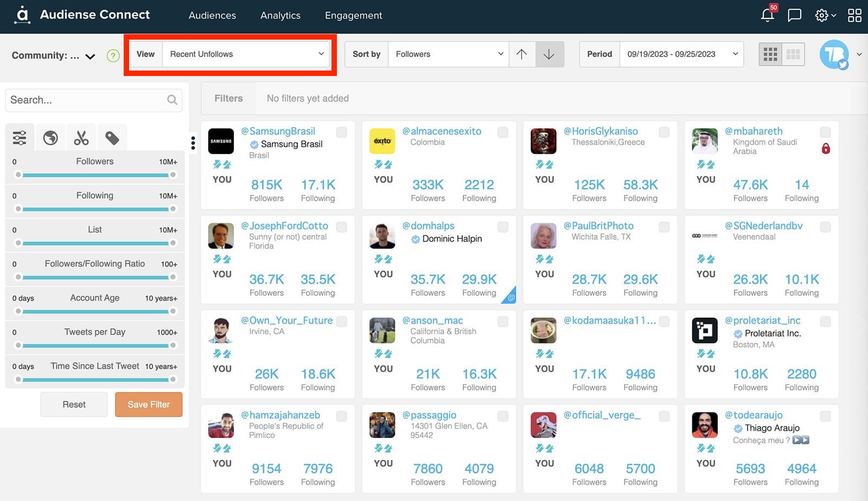This screenshot has width=868, height=501.
Task: Check the @SamsungBrasil card checkbox
Action: tap(342, 132)
